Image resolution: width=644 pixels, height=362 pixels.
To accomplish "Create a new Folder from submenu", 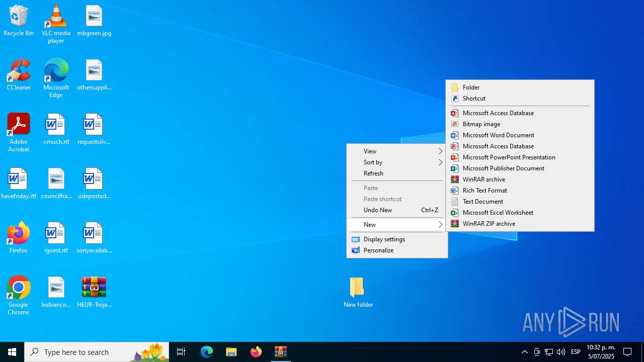I will pos(520,87).
